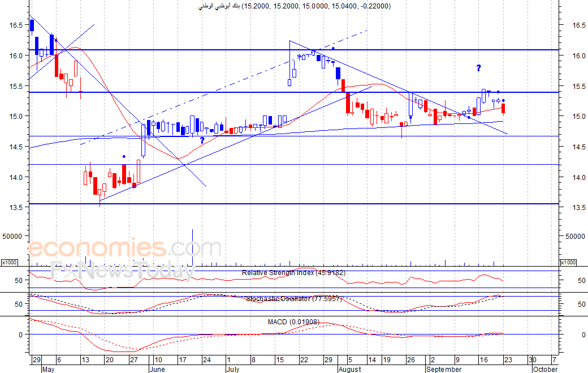Click the 16.5 value on left price scale
Viewport: 588px width, 373px height.
tap(16, 25)
